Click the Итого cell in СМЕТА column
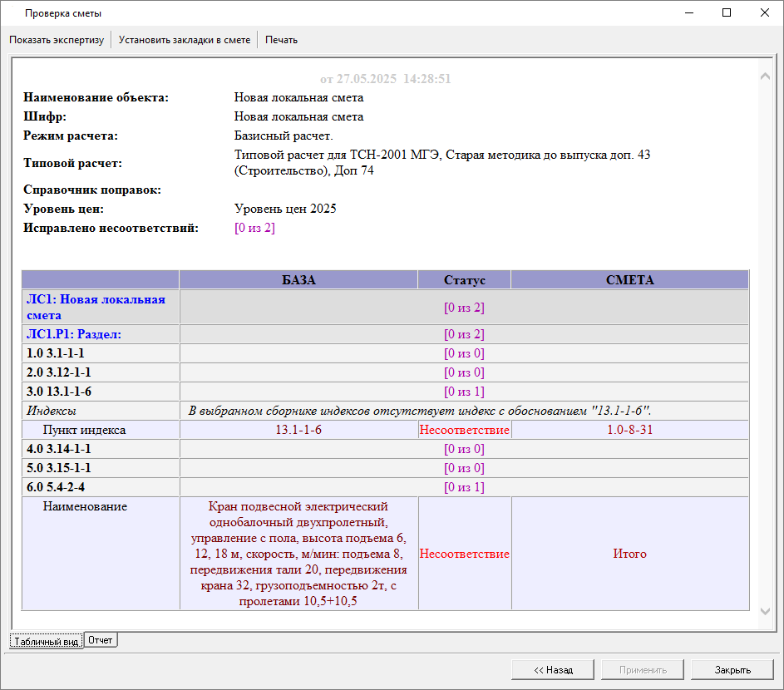 [x=629, y=554]
